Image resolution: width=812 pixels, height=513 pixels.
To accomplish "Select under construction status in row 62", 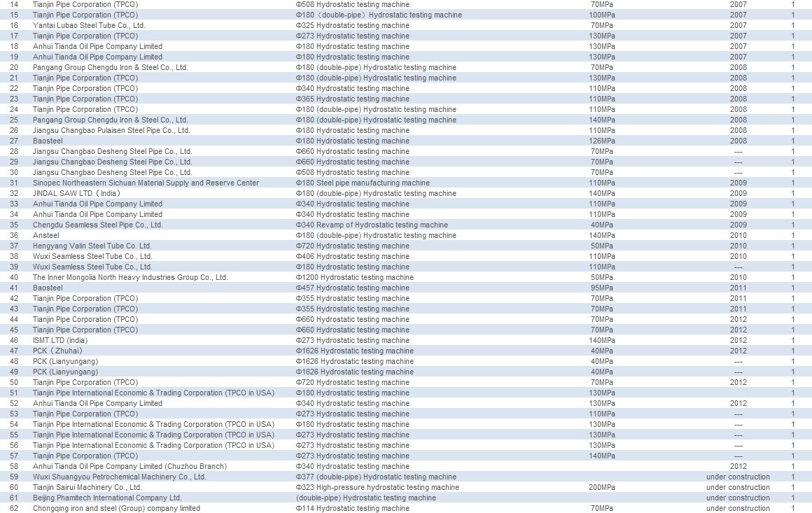I will coord(738,508).
